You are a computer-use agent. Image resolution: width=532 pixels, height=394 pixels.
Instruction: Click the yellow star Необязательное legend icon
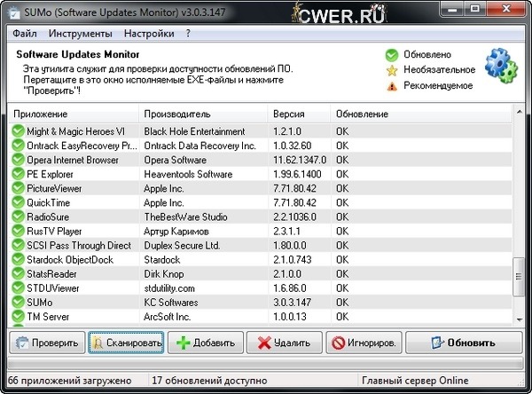point(391,70)
